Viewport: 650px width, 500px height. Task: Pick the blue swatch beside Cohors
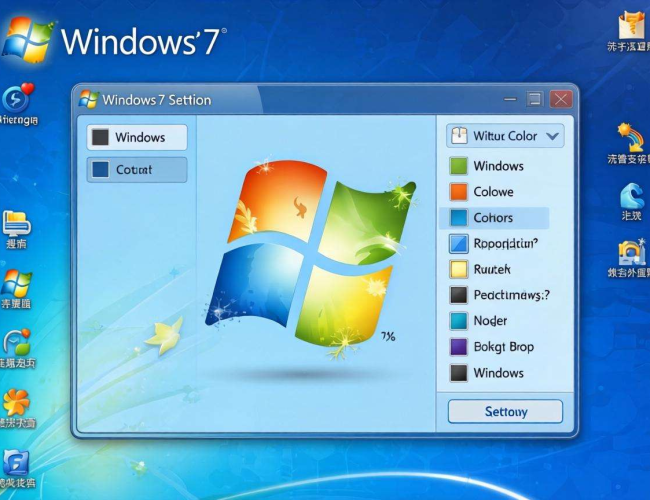[x=458, y=218]
